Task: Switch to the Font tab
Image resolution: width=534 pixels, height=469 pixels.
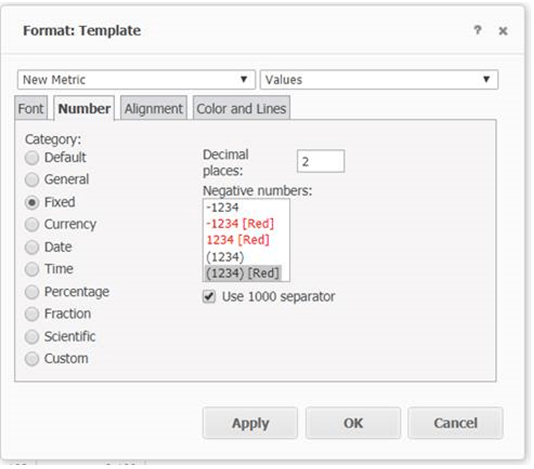Action: tap(31, 108)
